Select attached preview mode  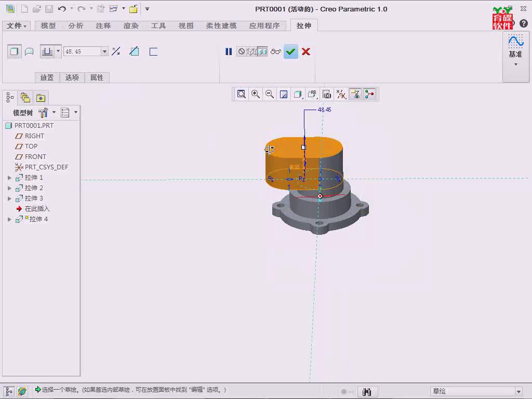(262, 51)
